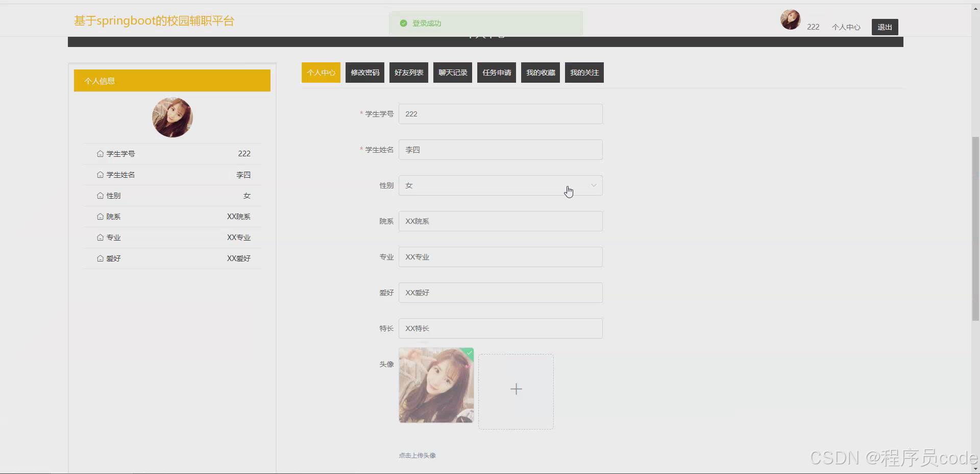Click the green success check icon in login toast
This screenshot has height=474, width=980.
click(x=403, y=23)
